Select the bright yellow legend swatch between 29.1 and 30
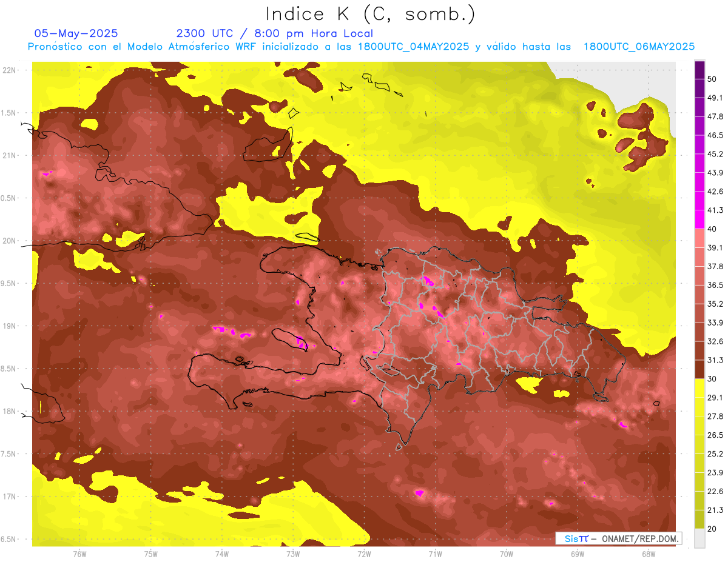 click(699, 388)
